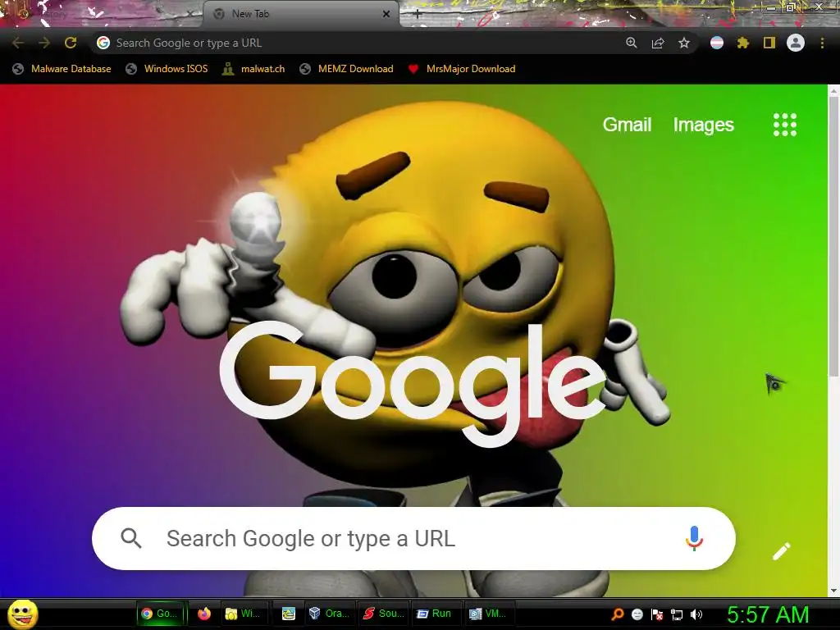Open the Malware Database bookmark
Image resolution: width=840 pixels, height=630 pixels.
pyautogui.click(x=62, y=69)
